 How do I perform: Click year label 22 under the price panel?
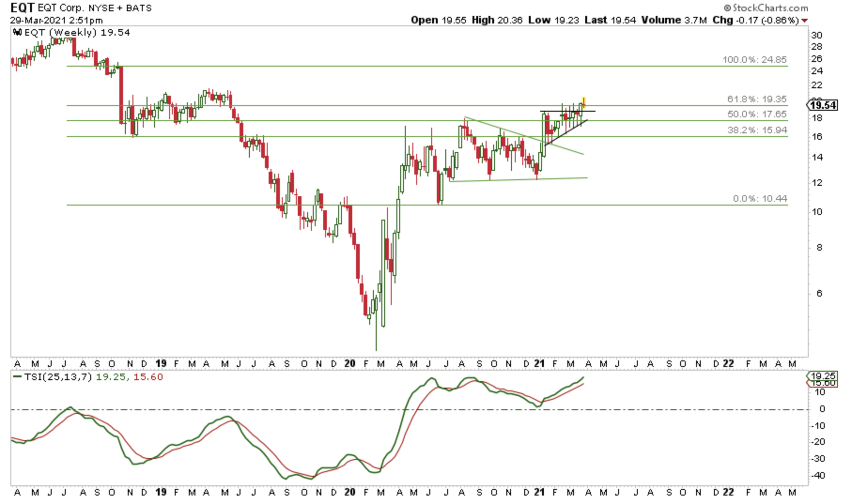tap(728, 364)
